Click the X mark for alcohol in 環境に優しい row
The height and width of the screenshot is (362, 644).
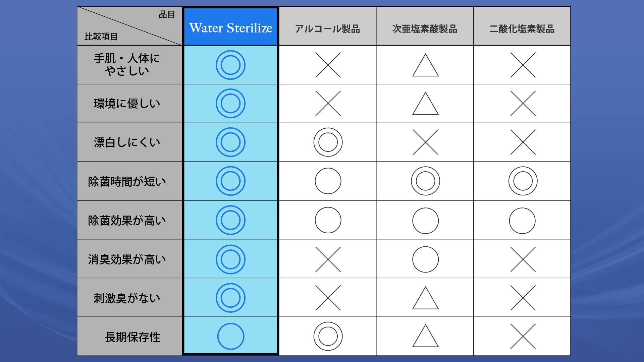click(x=328, y=104)
